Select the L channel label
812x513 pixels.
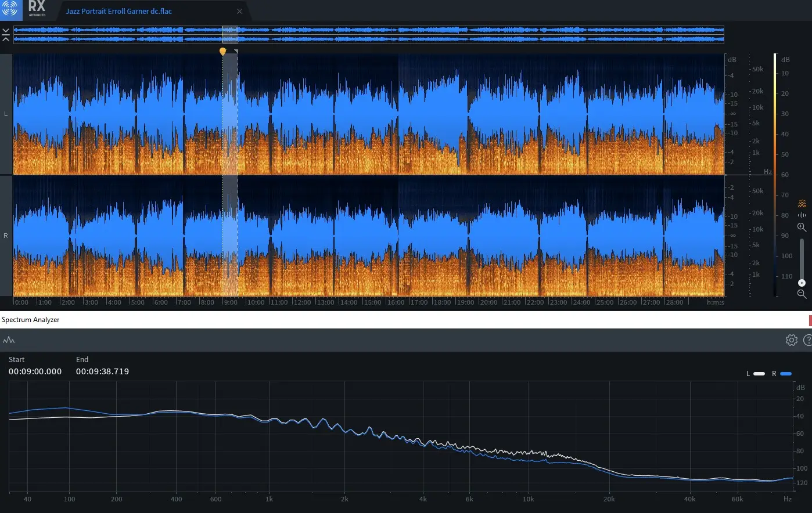tap(6, 114)
